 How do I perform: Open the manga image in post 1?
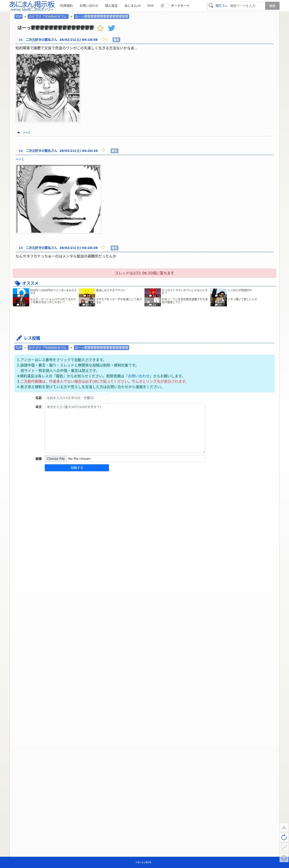coord(48,88)
